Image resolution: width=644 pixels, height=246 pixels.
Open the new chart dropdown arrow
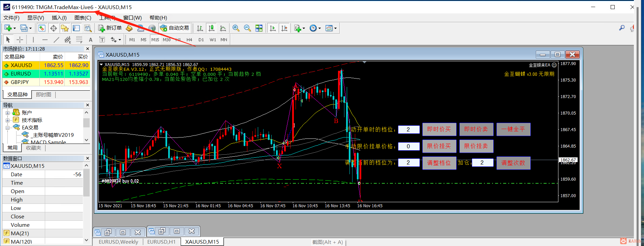tap(14, 28)
